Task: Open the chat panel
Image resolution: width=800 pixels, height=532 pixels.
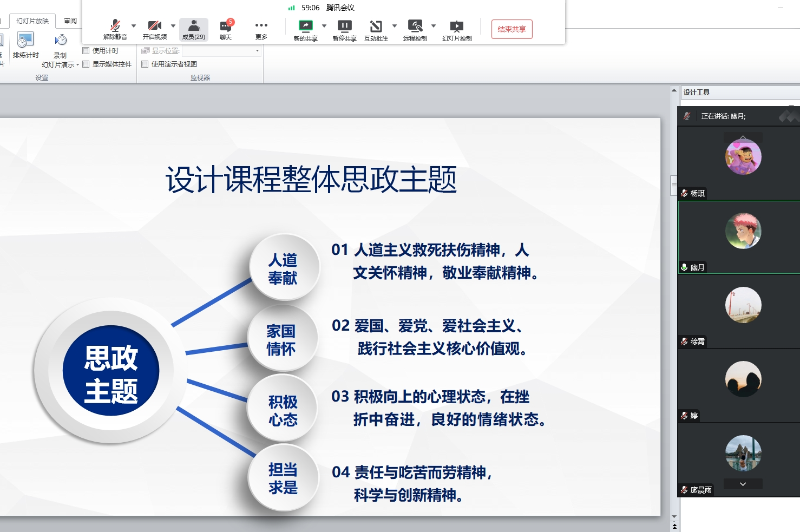Action: point(226,29)
